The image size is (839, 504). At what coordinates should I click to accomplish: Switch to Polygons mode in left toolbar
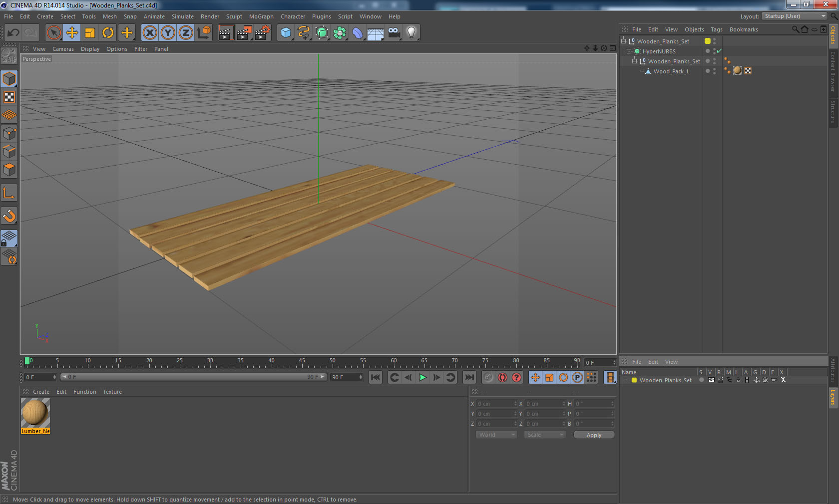(9, 170)
